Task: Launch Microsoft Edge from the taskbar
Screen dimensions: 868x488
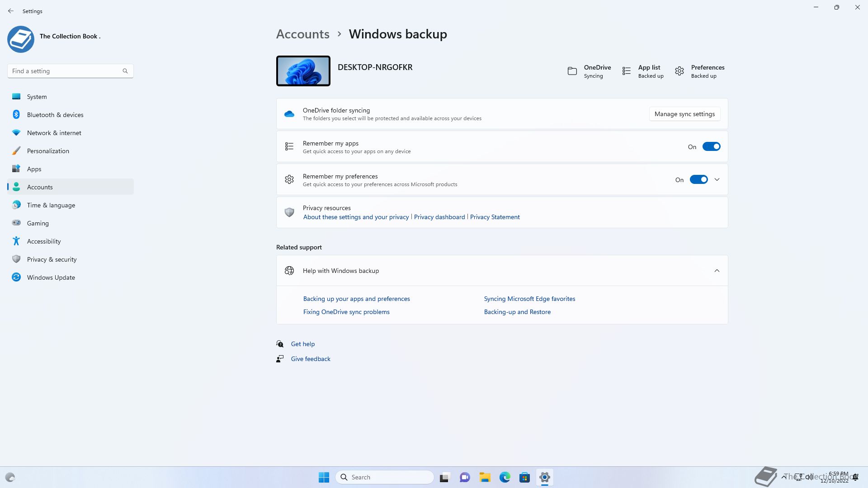Action: pos(505,477)
